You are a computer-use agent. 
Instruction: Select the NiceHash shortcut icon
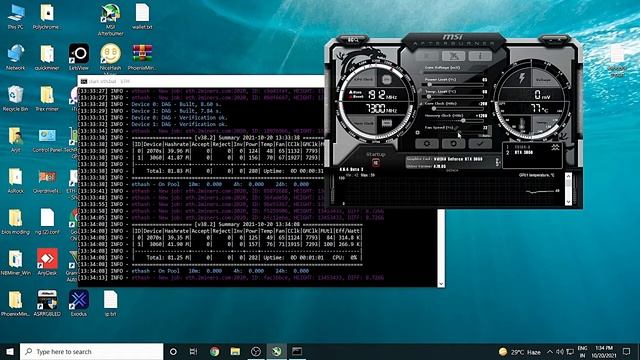click(110, 58)
